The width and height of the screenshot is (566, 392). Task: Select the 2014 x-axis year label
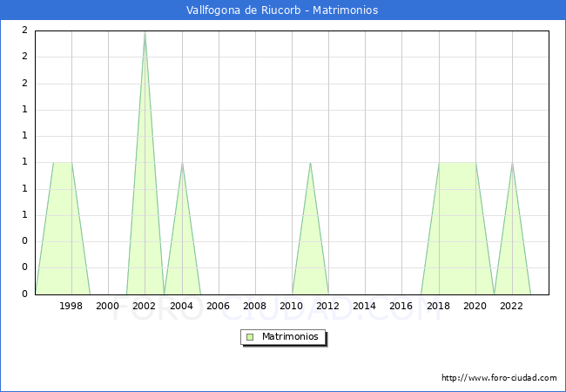click(x=365, y=306)
